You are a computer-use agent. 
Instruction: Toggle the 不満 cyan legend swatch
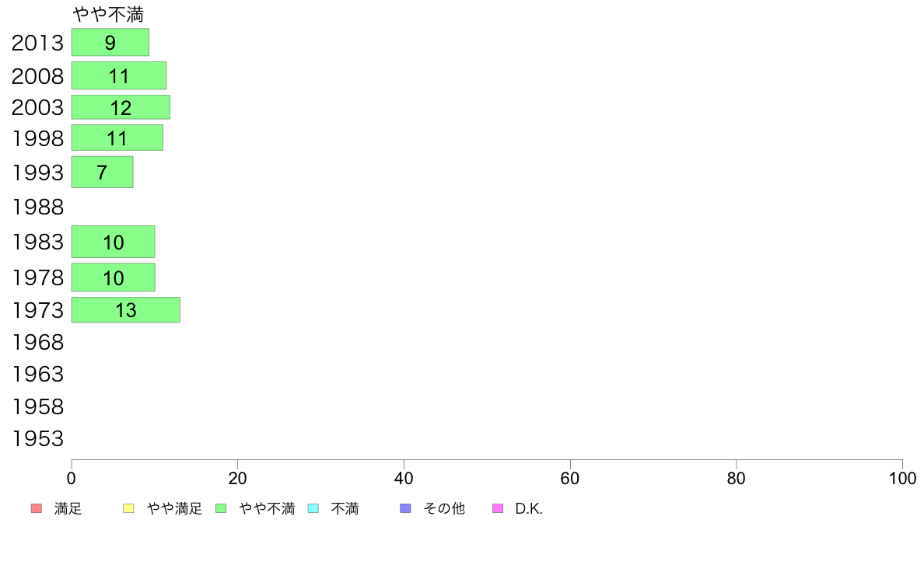(313, 508)
